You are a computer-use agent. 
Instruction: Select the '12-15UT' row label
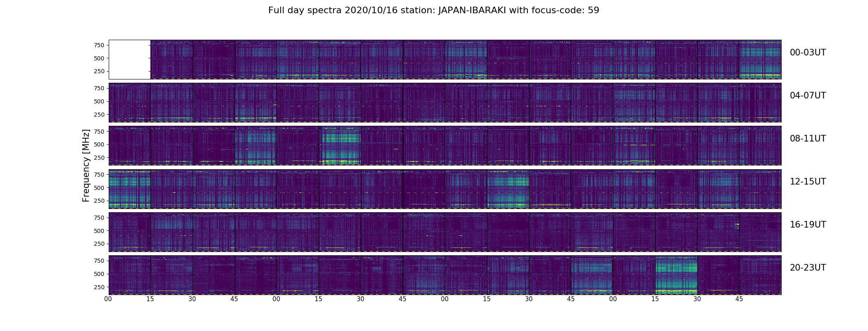(x=808, y=182)
